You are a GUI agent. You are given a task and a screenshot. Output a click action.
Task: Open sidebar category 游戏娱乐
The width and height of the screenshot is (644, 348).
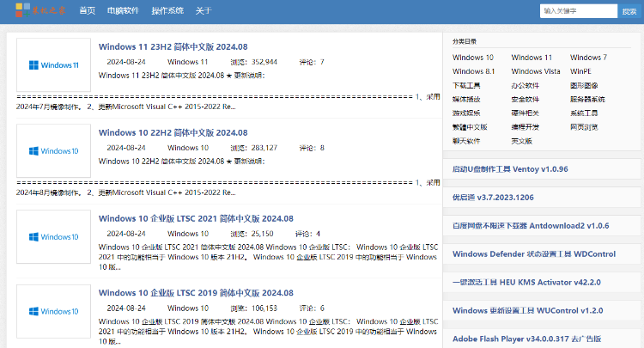tap(466, 113)
